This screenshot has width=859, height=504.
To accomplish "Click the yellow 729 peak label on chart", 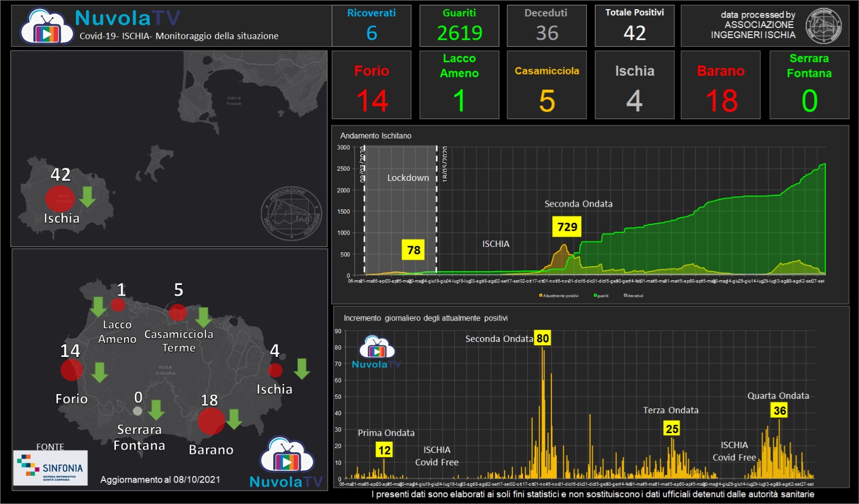I will [567, 227].
